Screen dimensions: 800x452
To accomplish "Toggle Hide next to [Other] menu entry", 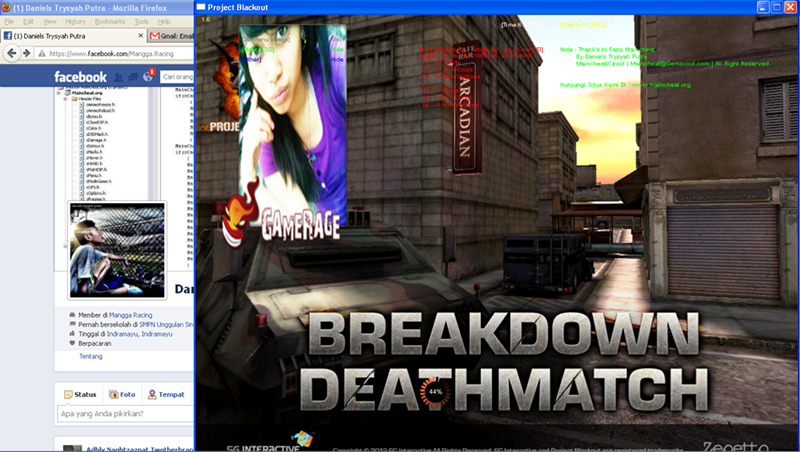I will (x=337, y=60).
